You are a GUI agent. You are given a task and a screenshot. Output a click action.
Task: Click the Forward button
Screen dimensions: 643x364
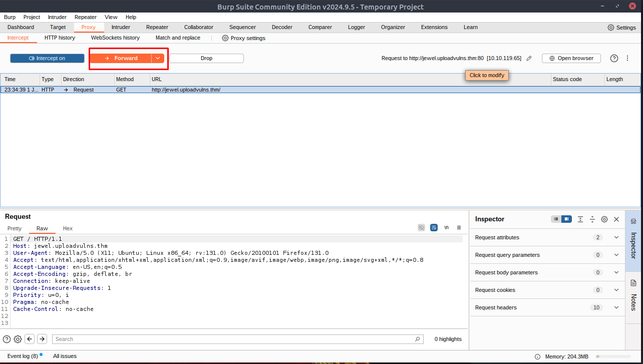pos(121,58)
